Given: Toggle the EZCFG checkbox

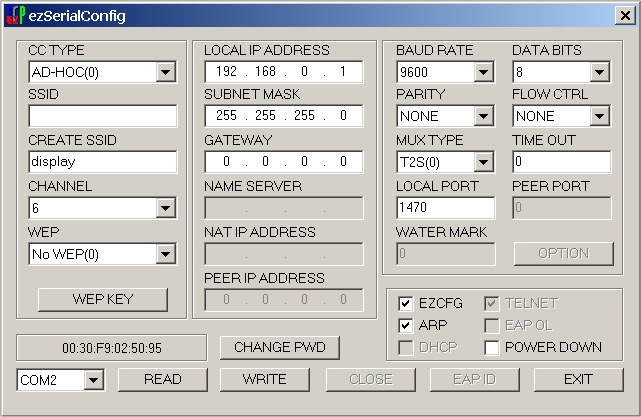Looking at the screenshot, I should click(x=406, y=303).
